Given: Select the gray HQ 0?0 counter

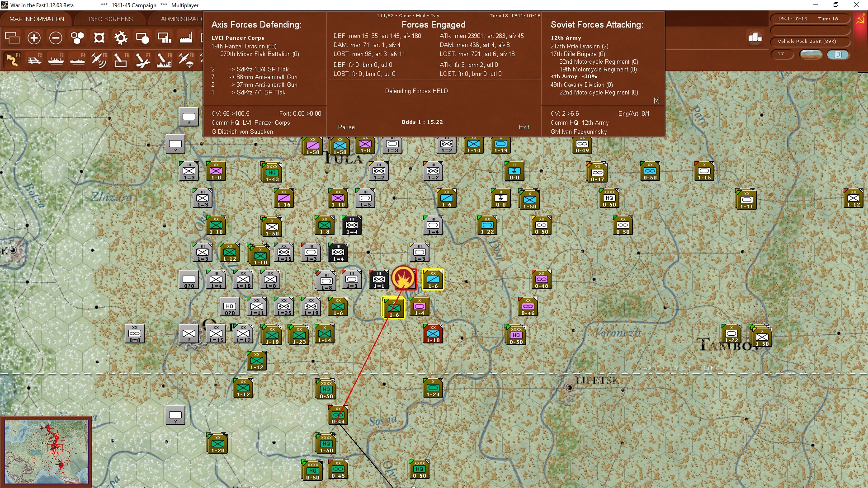Looking at the screenshot, I should 230,307.
